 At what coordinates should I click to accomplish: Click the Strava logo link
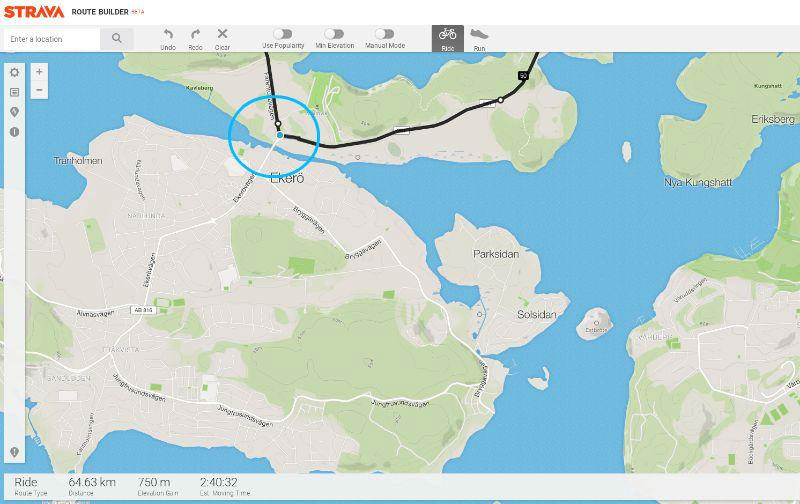[33, 12]
